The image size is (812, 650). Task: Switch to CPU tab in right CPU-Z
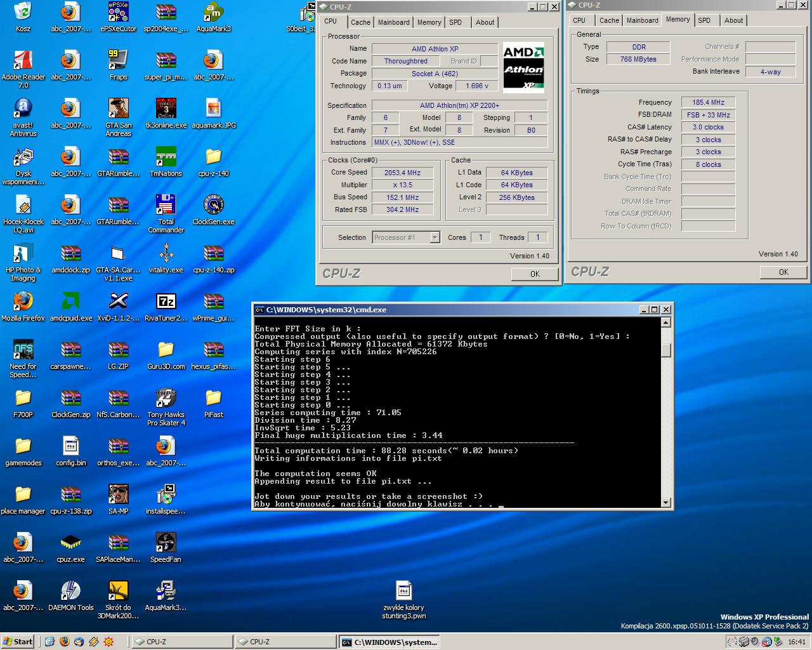[x=579, y=20]
